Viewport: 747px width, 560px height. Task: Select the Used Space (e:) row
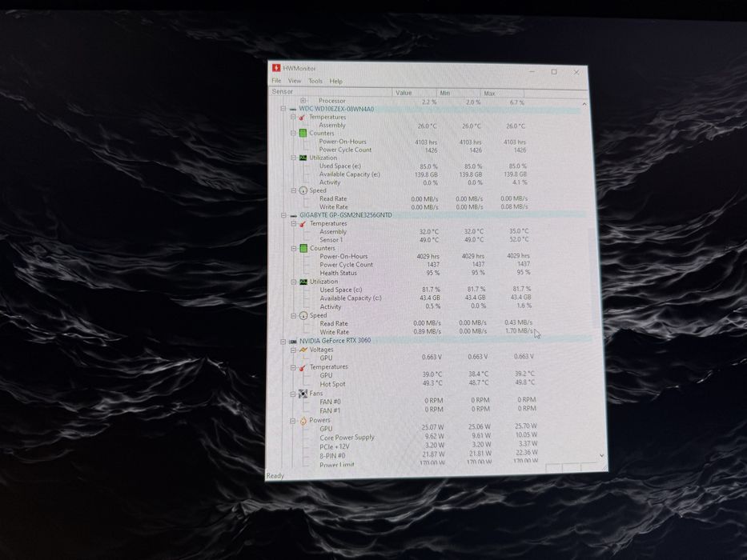click(x=424, y=166)
